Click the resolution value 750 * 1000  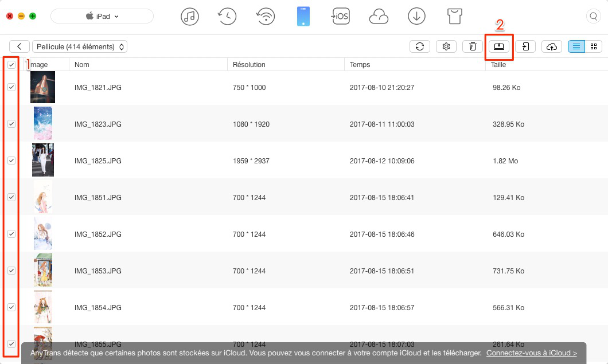[250, 88]
